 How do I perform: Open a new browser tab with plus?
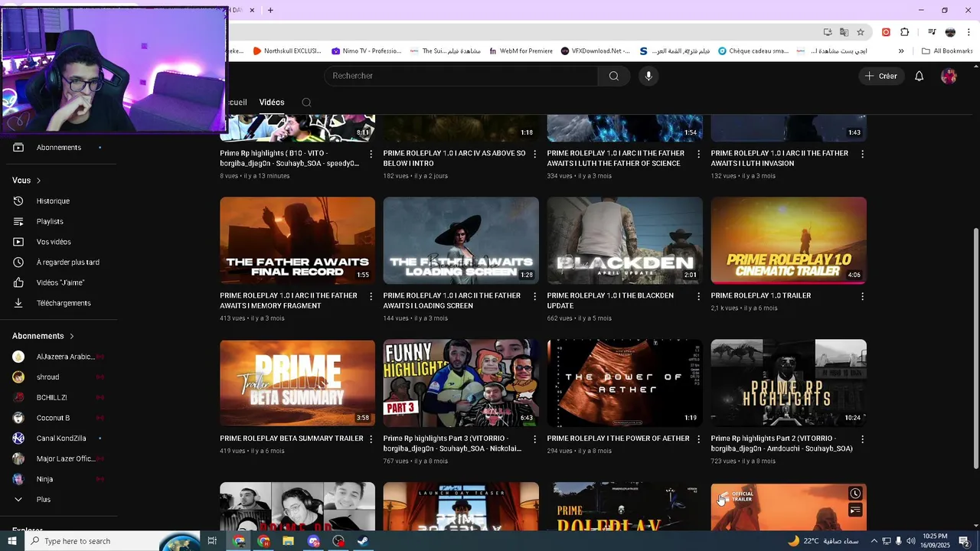pos(270,10)
